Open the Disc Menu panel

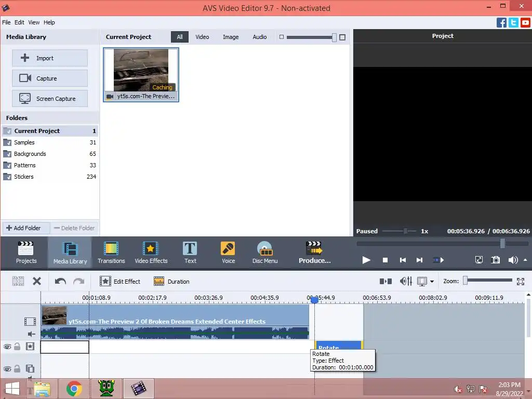(265, 253)
